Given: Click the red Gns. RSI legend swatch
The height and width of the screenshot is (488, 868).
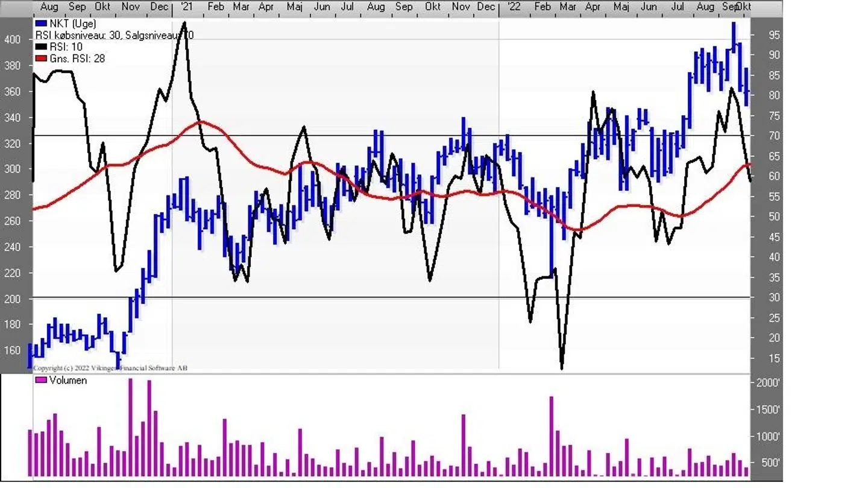Looking at the screenshot, I should [41, 59].
